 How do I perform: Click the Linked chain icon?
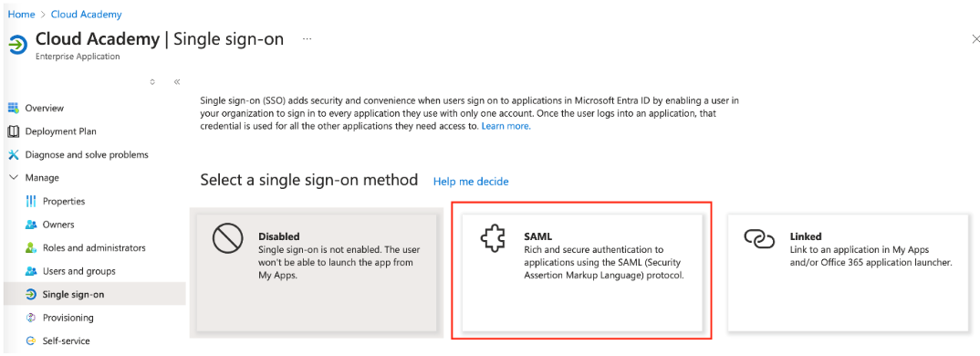click(759, 238)
